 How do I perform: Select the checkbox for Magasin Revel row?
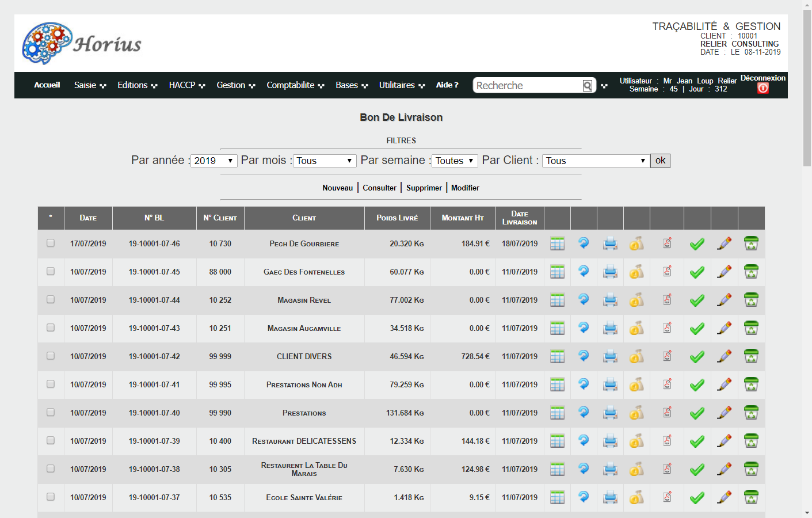pyautogui.click(x=51, y=300)
